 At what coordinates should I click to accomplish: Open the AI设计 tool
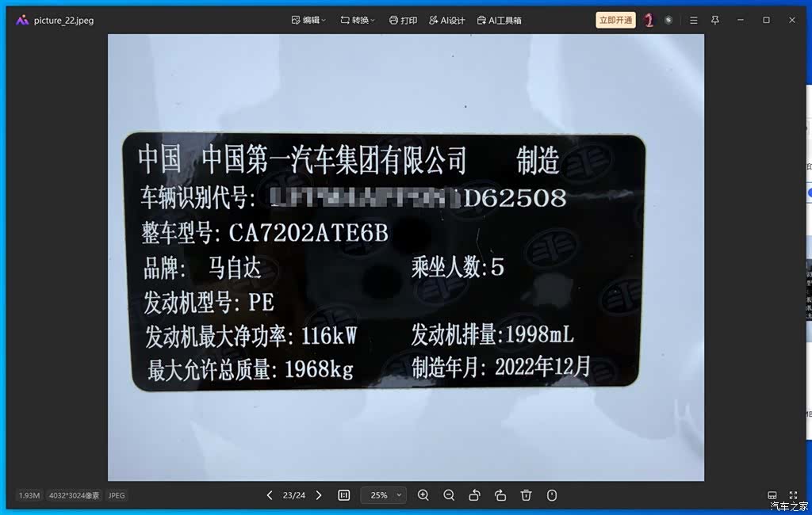point(447,20)
